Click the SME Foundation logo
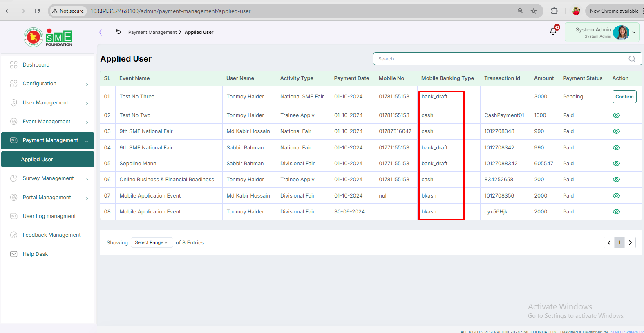 (48, 37)
